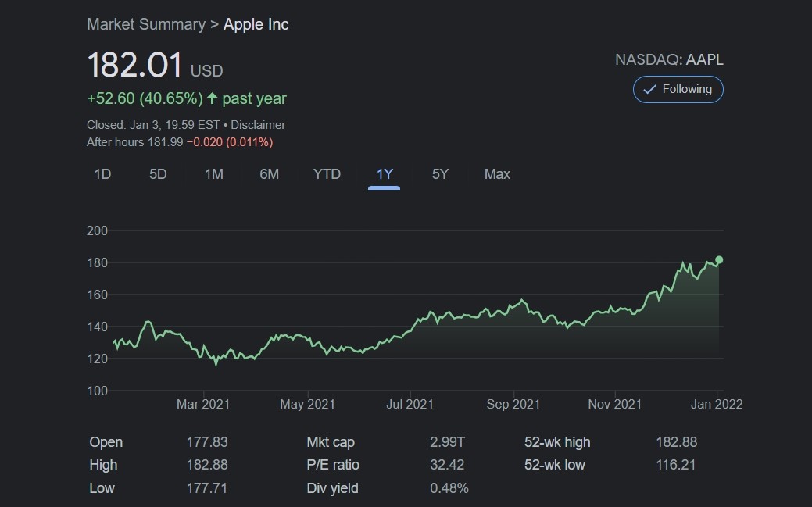Select the 1D time range tab
812x507 pixels.
coord(102,174)
